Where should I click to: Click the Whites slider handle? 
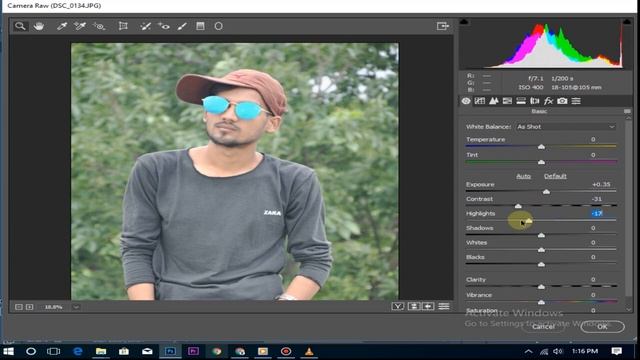541,250
